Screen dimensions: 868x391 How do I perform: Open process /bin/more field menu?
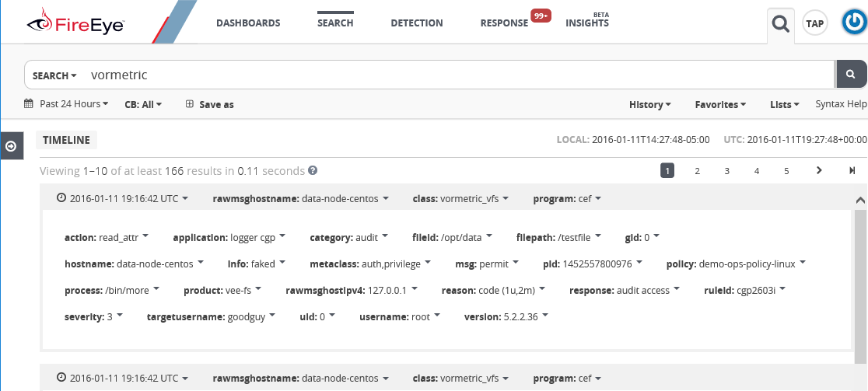112,290
